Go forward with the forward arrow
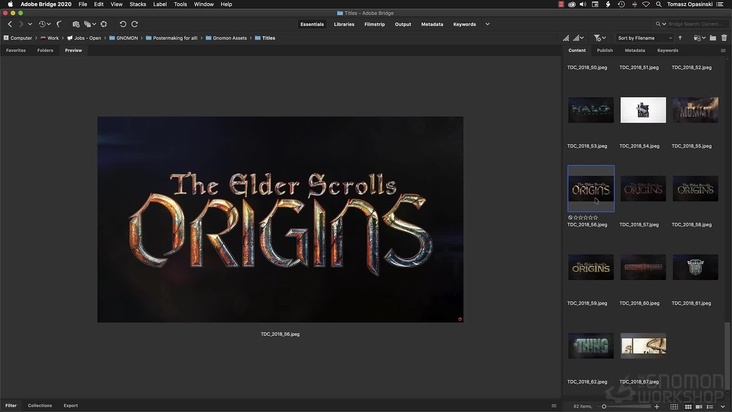The width and height of the screenshot is (732, 412). [x=21, y=24]
